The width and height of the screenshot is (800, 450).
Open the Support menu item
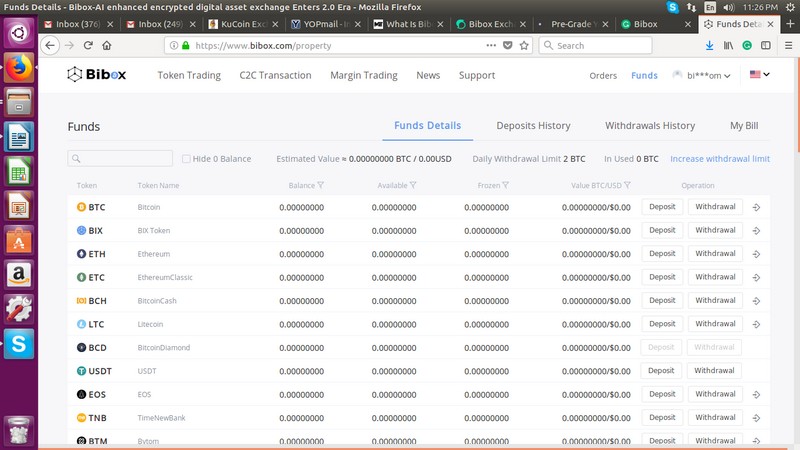click(477, 75)
